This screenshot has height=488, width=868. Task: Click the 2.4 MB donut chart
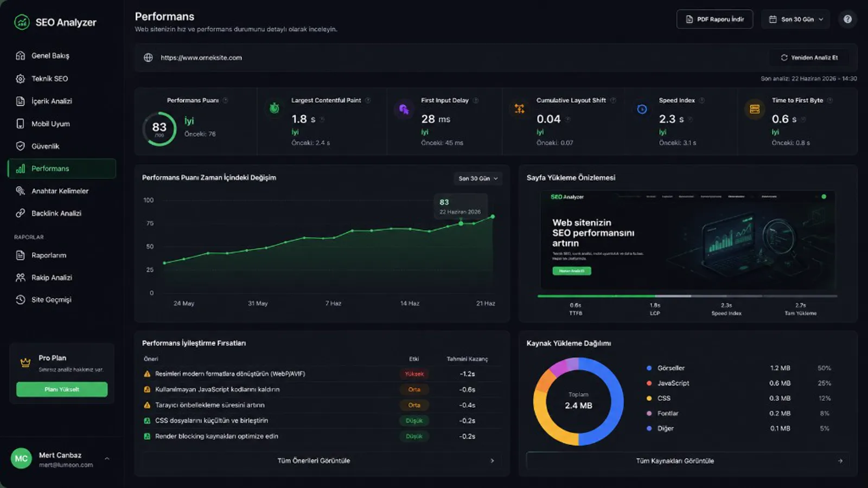(578, 401)
